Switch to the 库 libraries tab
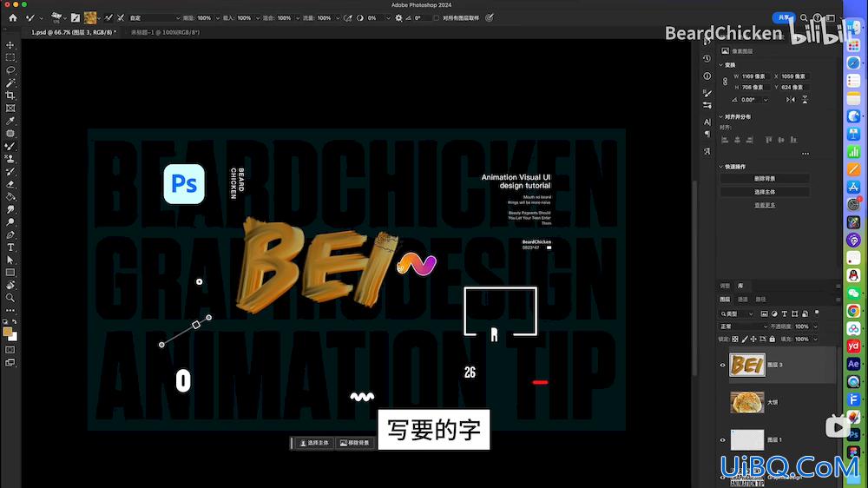 (x=740, y=286)
